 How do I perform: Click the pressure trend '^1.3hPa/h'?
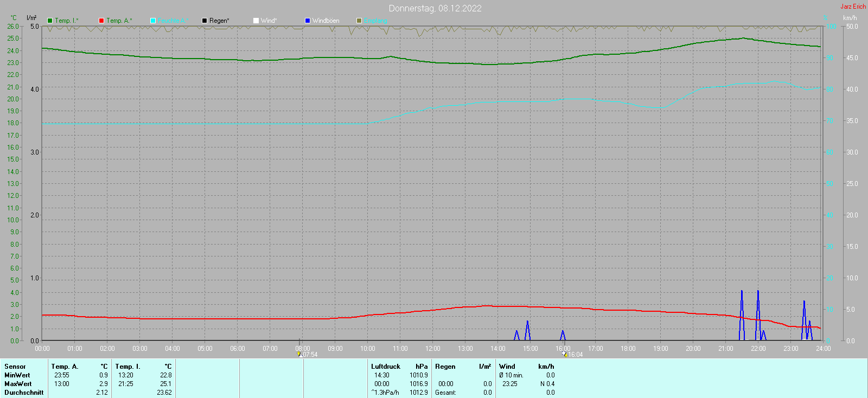(x=385, y=393)
